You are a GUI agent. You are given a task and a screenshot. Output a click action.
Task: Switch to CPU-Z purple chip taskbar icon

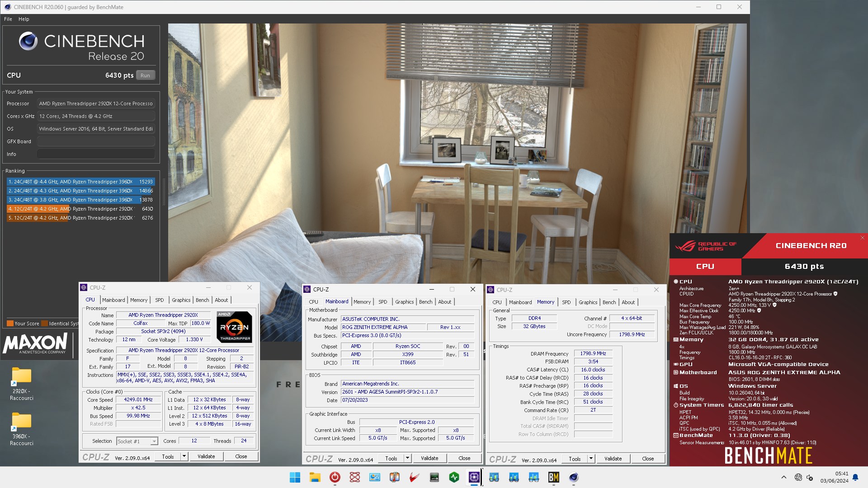474,477
